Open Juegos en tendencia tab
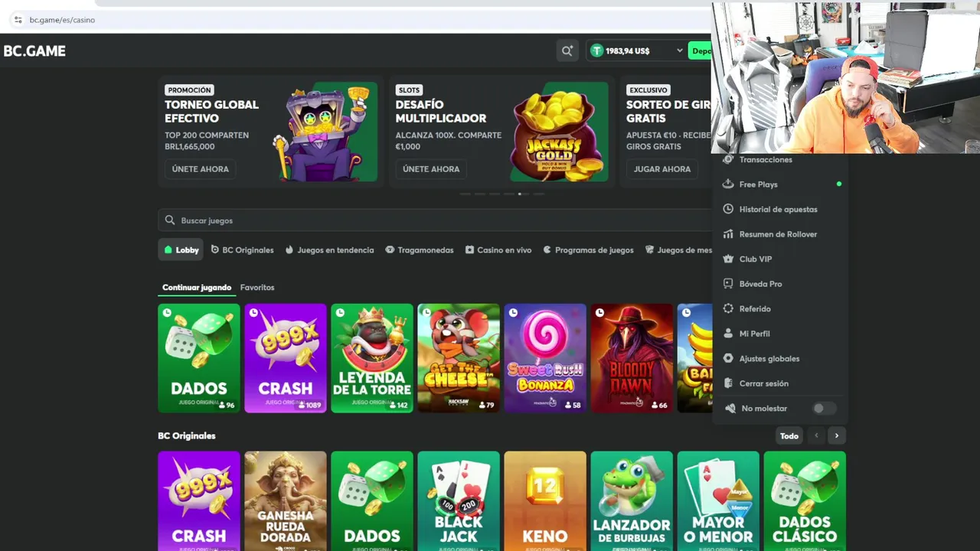The height and width of the screenshot is (551, 980). point(329,249)
